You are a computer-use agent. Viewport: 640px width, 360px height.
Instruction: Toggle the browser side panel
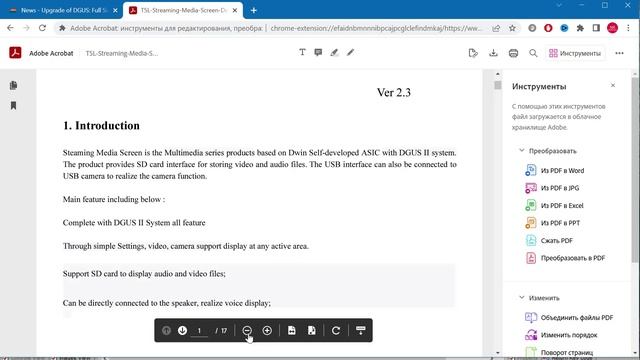point(596,28)
